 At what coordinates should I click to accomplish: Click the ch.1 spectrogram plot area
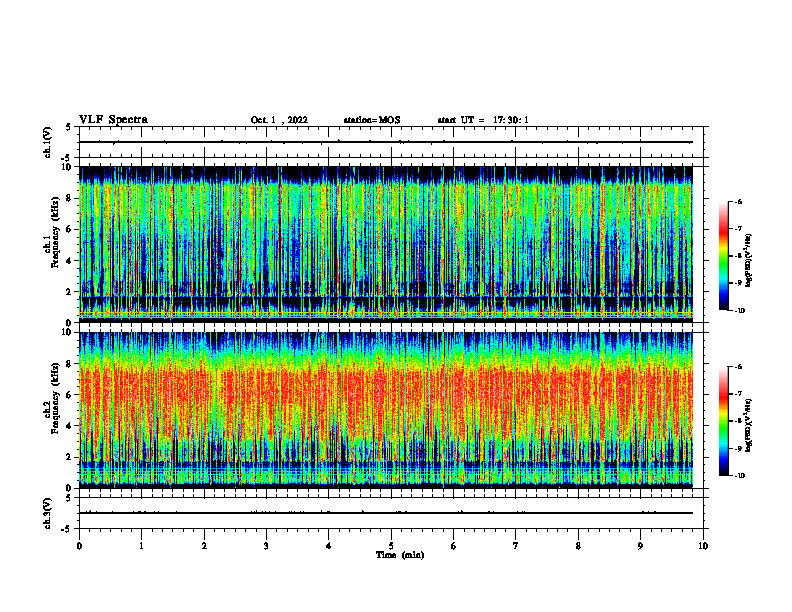tap(386, 244)
